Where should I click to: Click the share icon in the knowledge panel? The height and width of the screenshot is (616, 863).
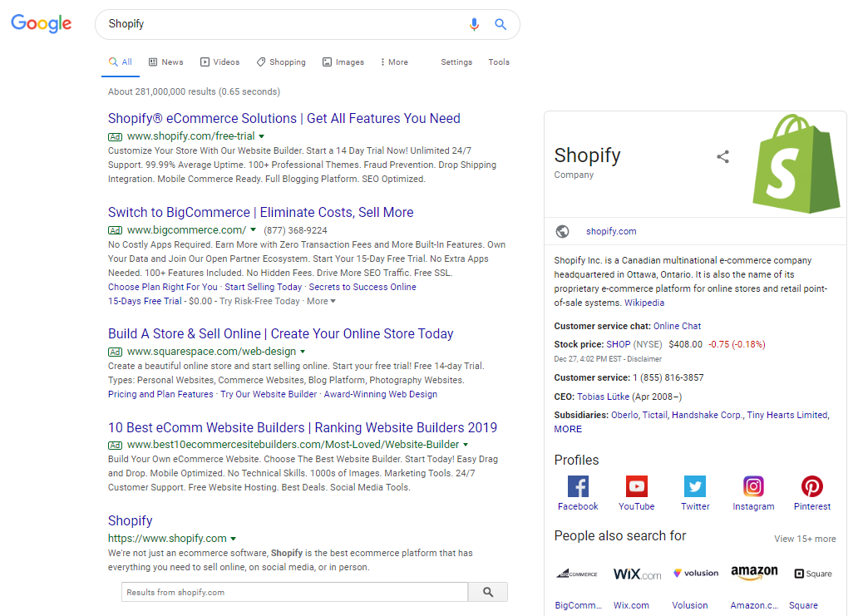722,156
